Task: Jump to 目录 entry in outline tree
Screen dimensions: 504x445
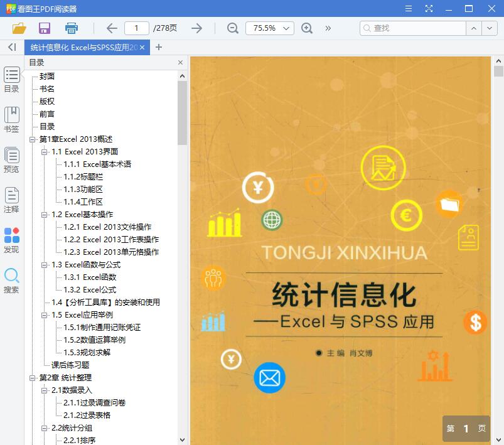Action: tap(47, 126)
